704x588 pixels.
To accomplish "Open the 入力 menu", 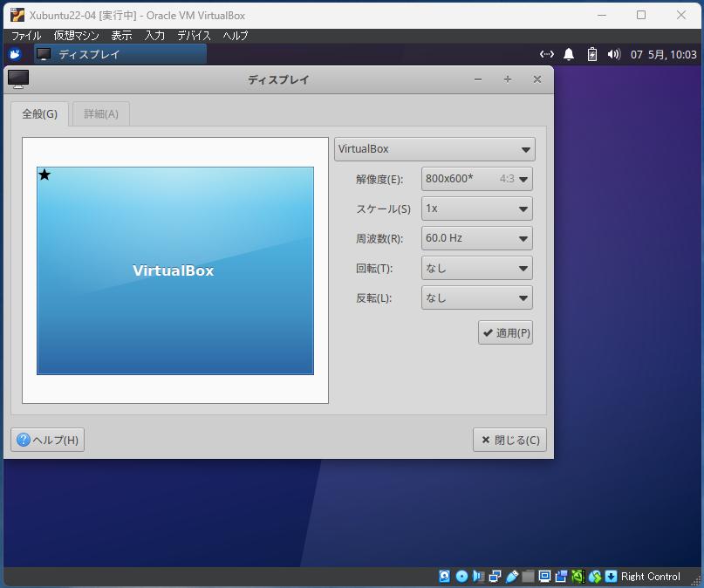I will tap(155, 36).
